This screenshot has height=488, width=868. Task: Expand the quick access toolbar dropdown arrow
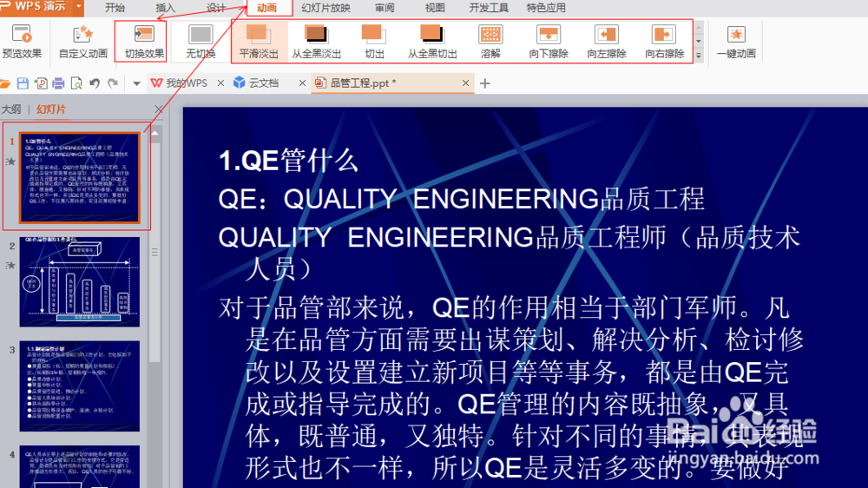coord(136,83)
